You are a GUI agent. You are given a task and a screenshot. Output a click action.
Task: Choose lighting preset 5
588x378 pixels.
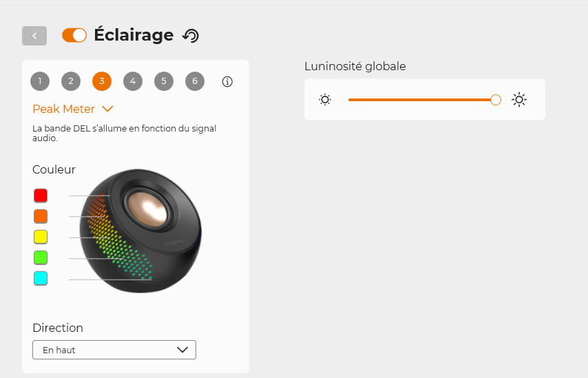(164, 81)
